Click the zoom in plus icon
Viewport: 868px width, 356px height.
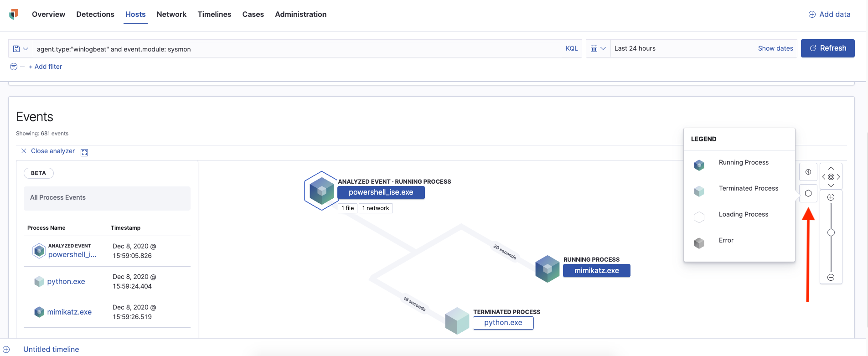[x=831, y=197]
